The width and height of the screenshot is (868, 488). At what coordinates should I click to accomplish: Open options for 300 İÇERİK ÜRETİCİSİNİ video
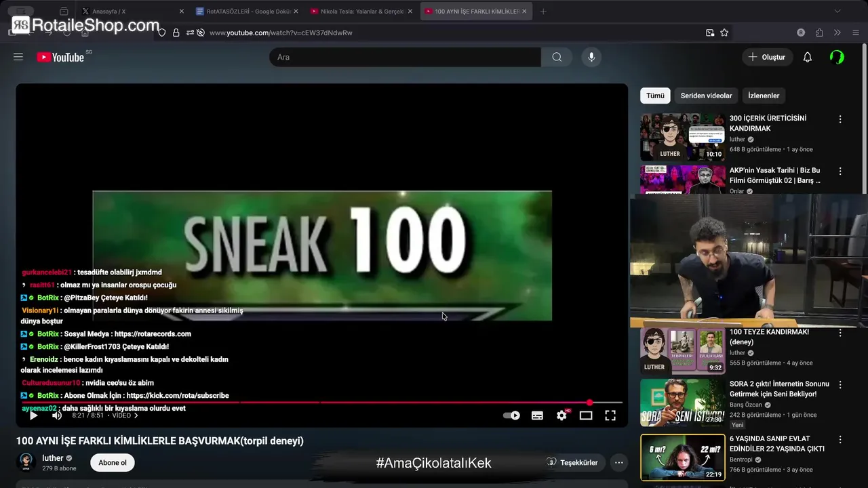pyautogui.click(x=840, y=119)
